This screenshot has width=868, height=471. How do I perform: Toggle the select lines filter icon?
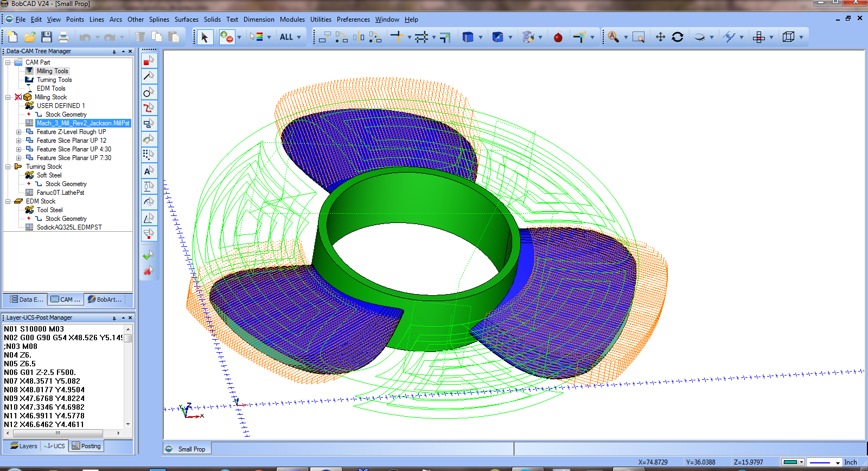coord(149,76)
